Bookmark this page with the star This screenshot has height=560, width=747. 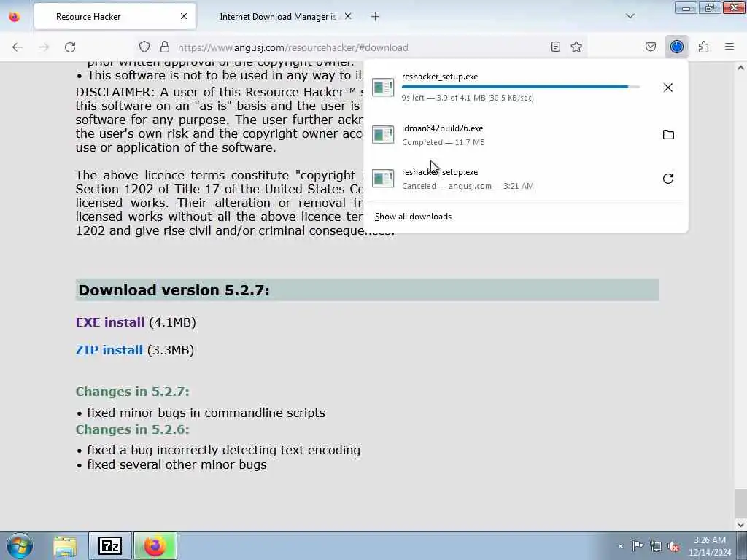[x=576, y=47]
